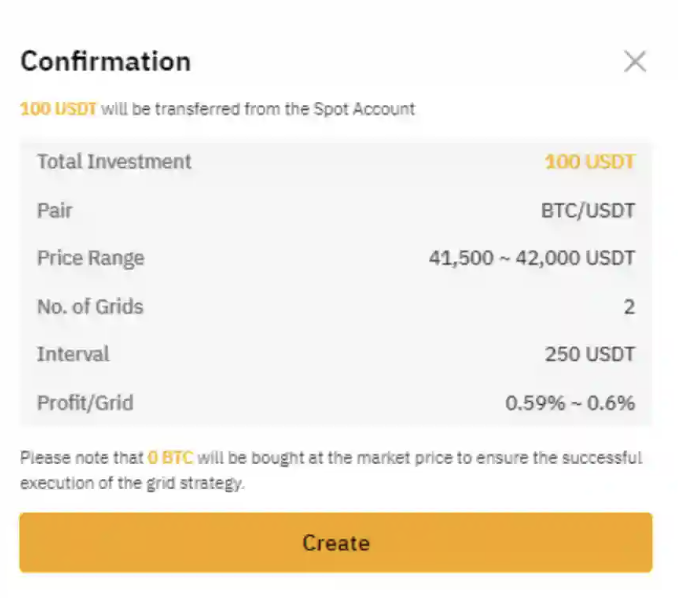Select the Interval label
Viewport: 678px width, 598px height.
73,354
